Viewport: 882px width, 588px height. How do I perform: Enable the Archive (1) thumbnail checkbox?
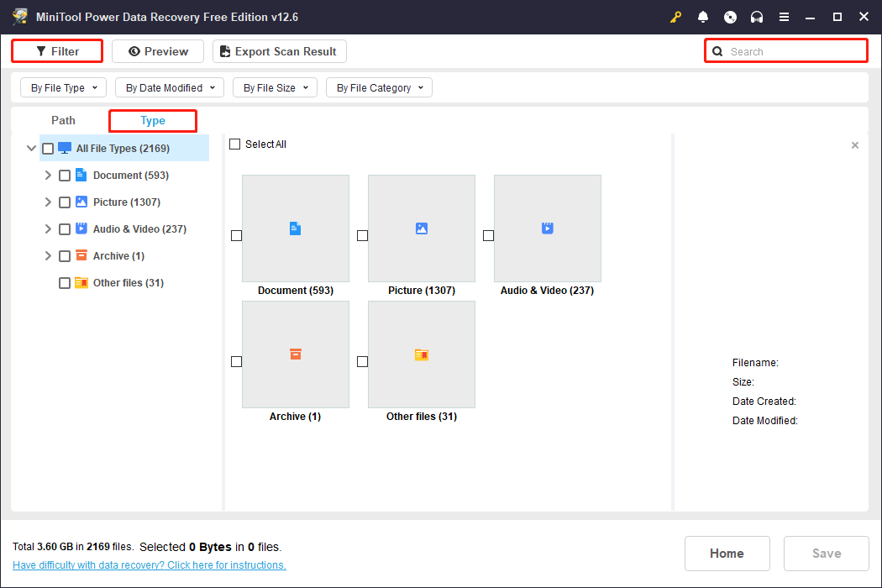pyautogui.click(x=236, y=361)
